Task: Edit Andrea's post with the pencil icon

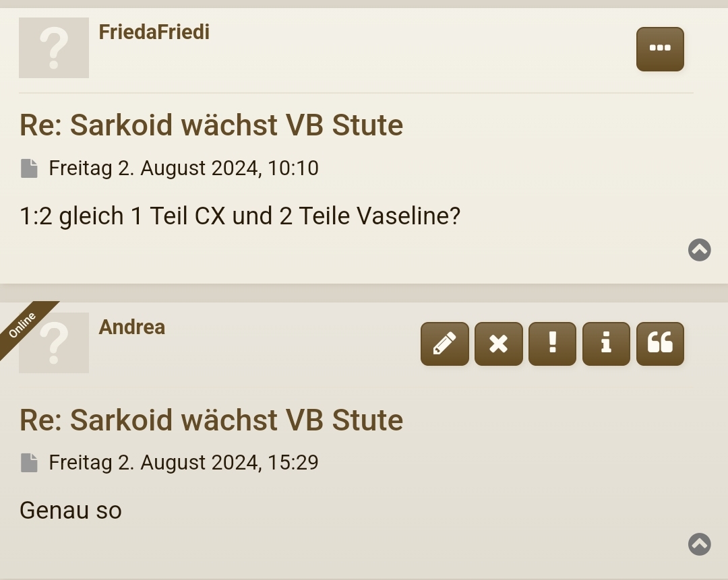Action: [x=445, y=344]
